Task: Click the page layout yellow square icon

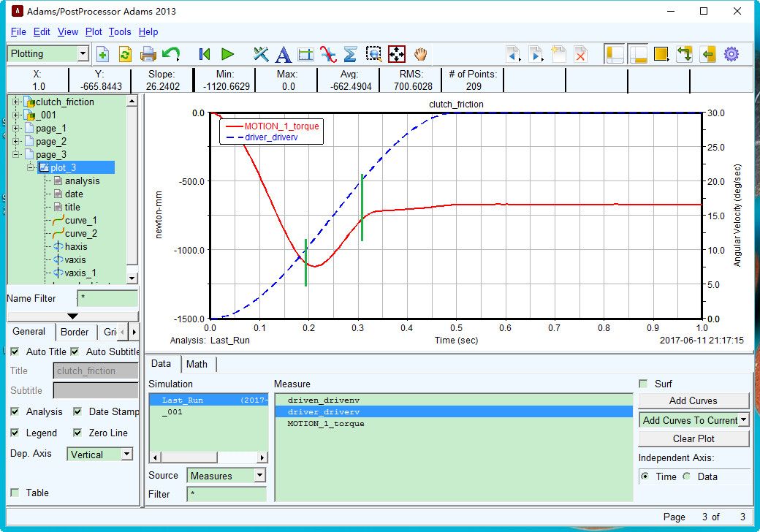Action: 661,54
